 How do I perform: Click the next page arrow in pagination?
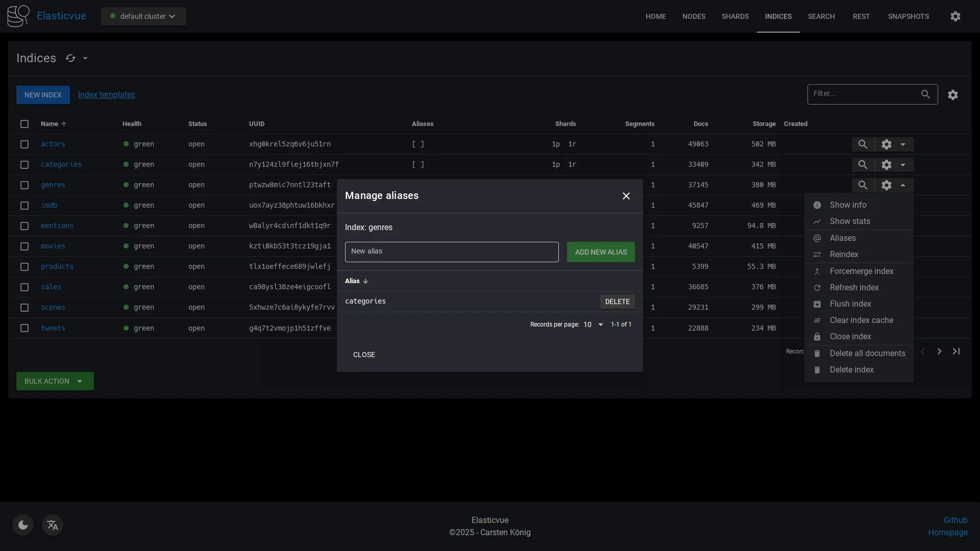(939, 351)
